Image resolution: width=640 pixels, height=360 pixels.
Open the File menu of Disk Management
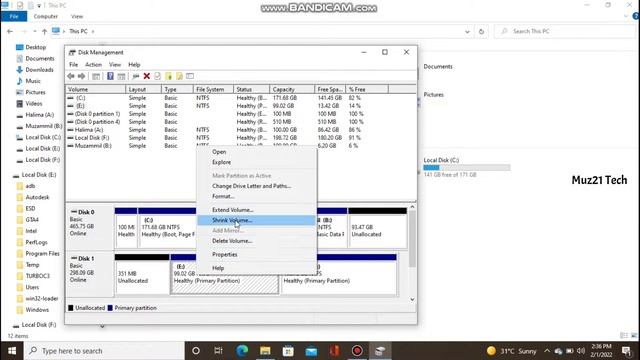(x=73, y=64)
